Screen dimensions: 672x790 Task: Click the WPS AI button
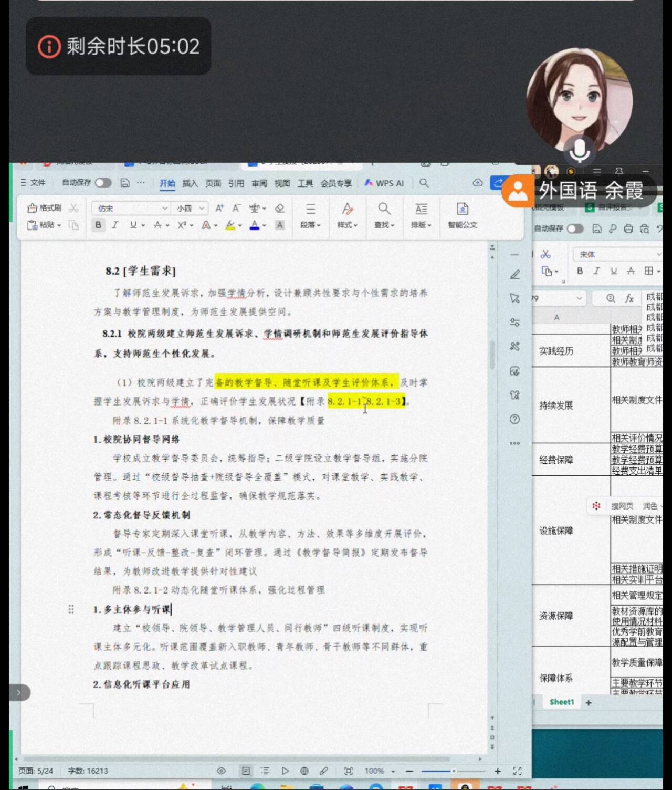384,183
